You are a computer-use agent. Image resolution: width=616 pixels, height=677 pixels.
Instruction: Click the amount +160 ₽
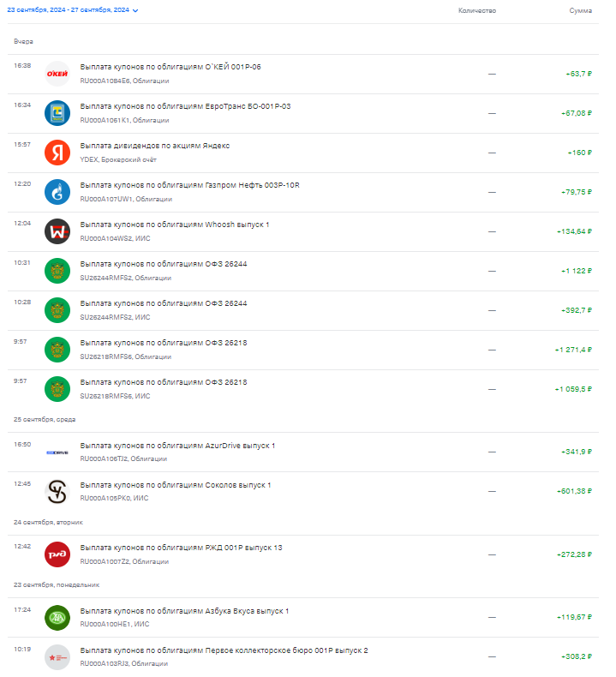point(579,153)
